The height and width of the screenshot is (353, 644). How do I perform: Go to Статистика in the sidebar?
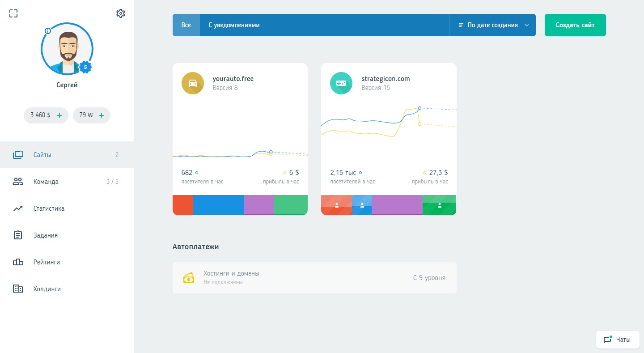coord(49,208)
